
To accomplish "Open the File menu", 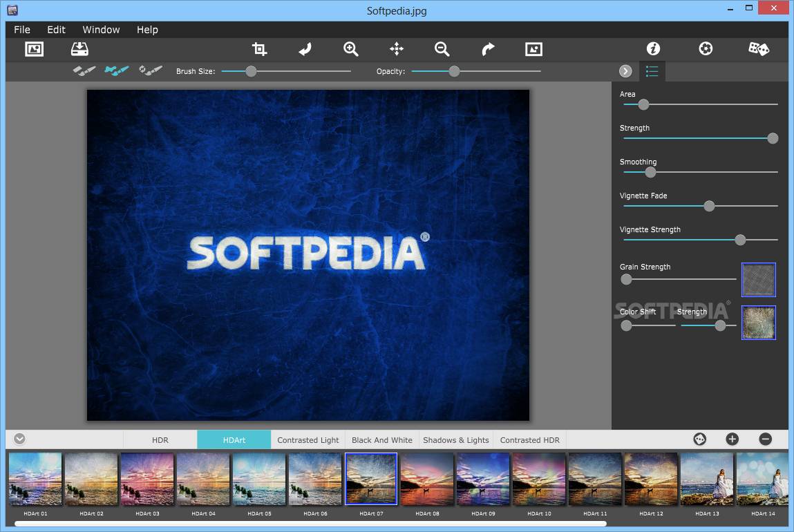I will click(22, 30).
